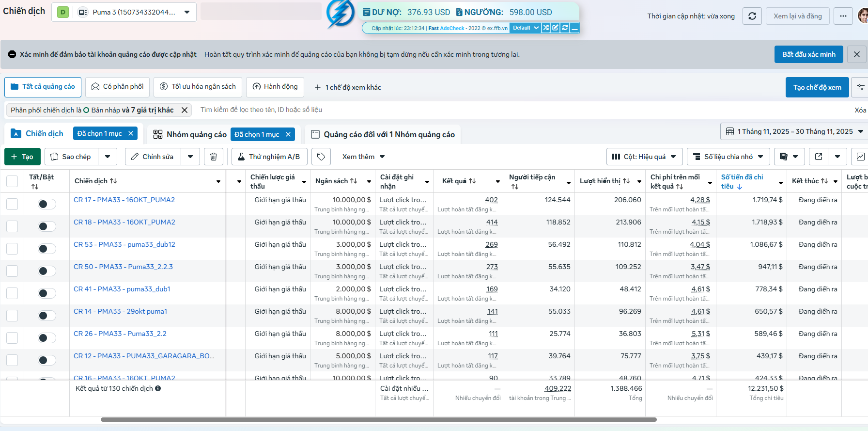This screenshot has width=868, height=431.
Task: Toggle the CR 14 campaign on/off switch
Action: [47, 316]
